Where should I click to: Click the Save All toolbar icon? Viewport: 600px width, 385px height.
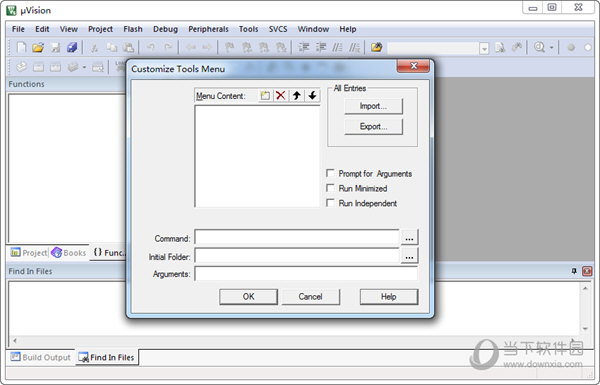[72, 47]
